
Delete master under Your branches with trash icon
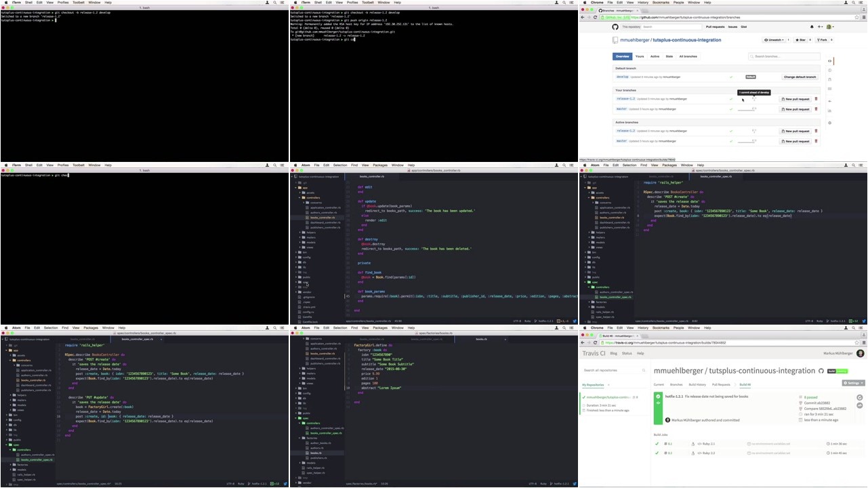point(816,109)
